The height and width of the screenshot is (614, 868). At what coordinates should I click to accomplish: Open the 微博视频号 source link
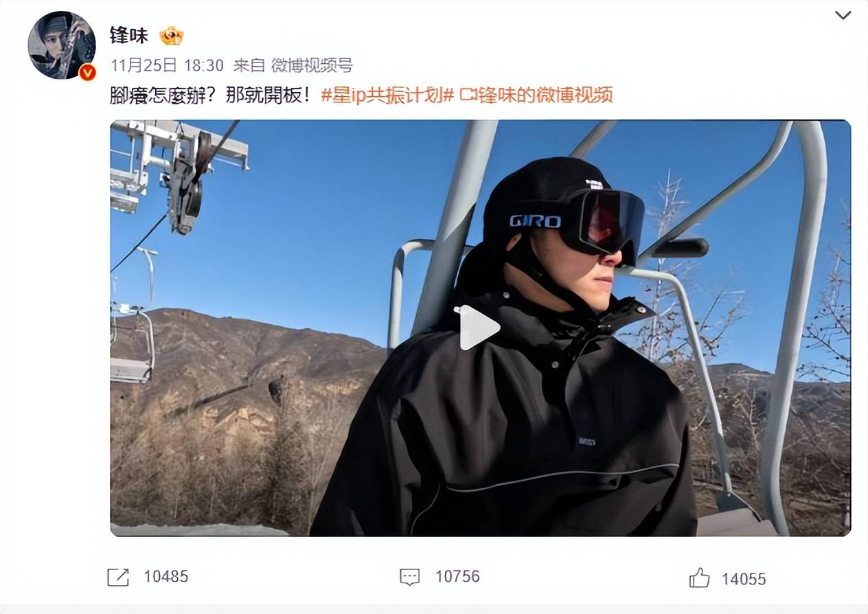[x=312, y=65]
